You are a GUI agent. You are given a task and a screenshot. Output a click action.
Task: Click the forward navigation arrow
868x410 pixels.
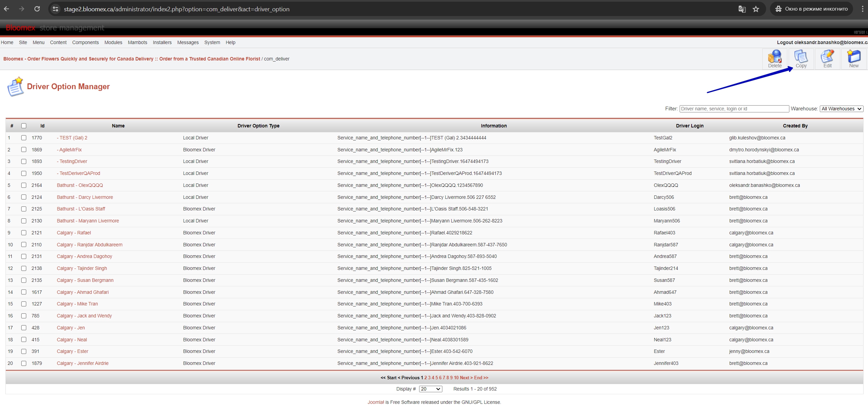tap(22, 9)
